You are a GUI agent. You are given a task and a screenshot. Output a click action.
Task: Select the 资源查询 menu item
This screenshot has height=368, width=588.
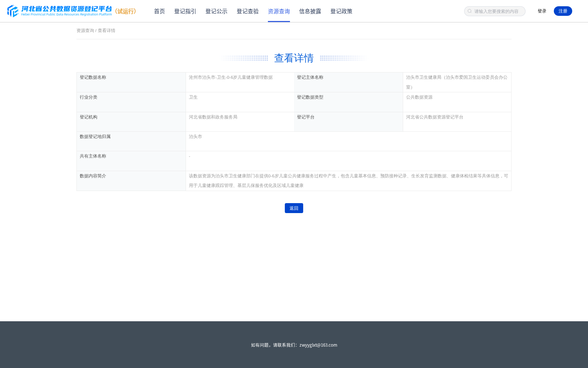[x=279, y=11]
